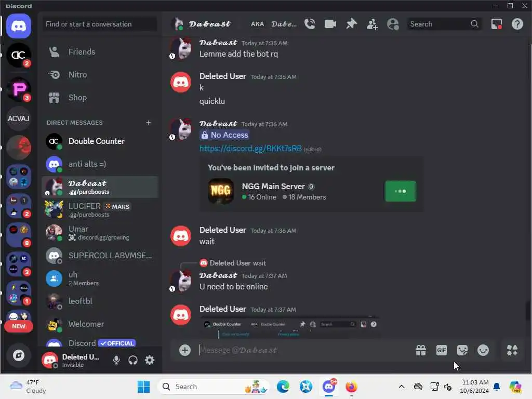Open the pink P server icon
532x399 pixels.
pos(19,89)
